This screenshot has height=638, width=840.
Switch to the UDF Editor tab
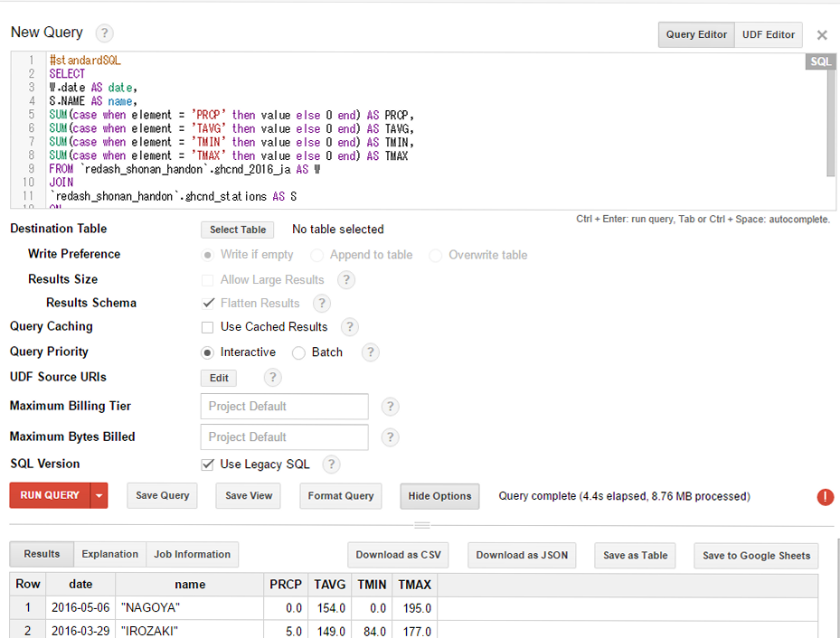769,34
